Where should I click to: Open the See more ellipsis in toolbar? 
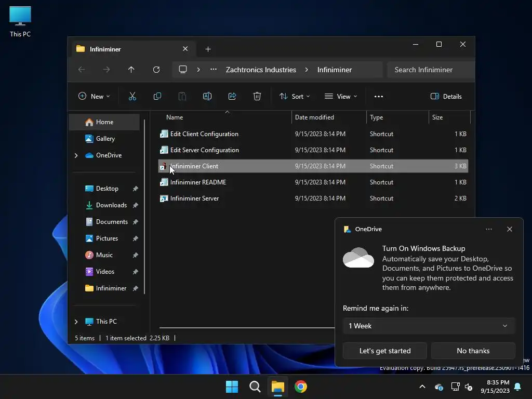379,96
